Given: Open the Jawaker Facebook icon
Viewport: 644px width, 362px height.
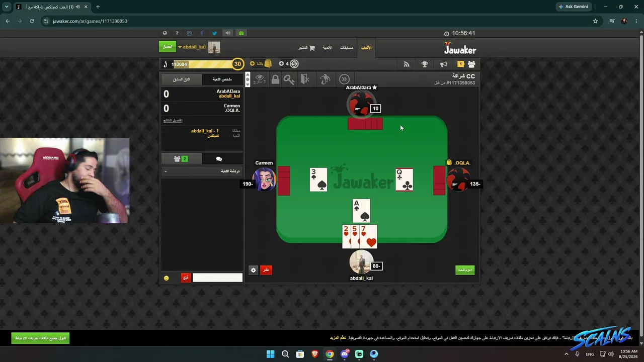Looking at the screenshot, I should coord(202,33).
